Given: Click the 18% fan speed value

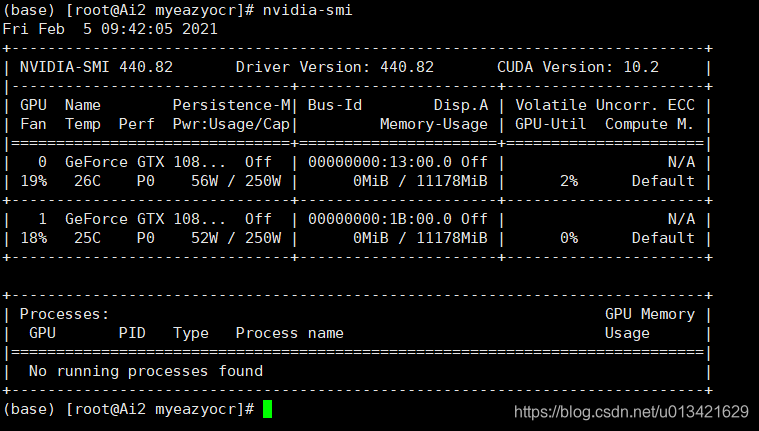Looking at the screenshot, I should point(34,238).
